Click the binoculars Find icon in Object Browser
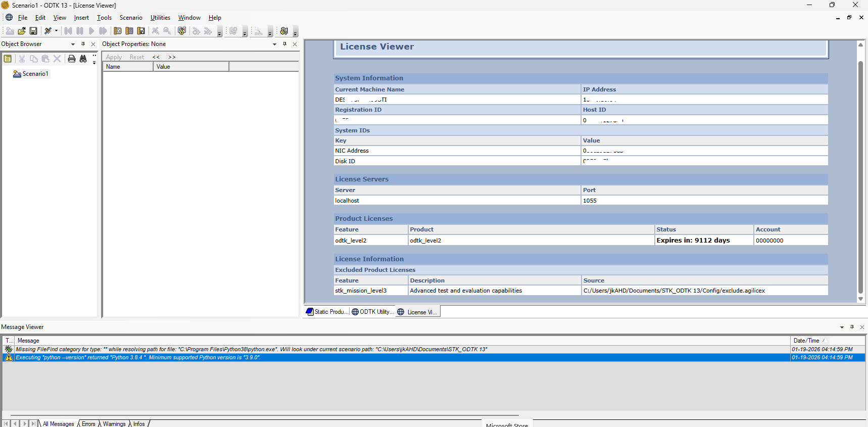Image resolution: width=868 pixels, height=427 pixels. coord(83,59)
